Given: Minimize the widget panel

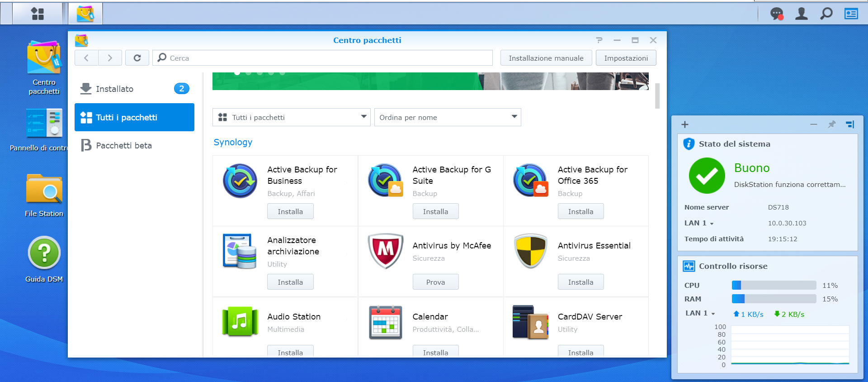Looking at the screenshot, I should pyautogui.click(x=814, y=124).
